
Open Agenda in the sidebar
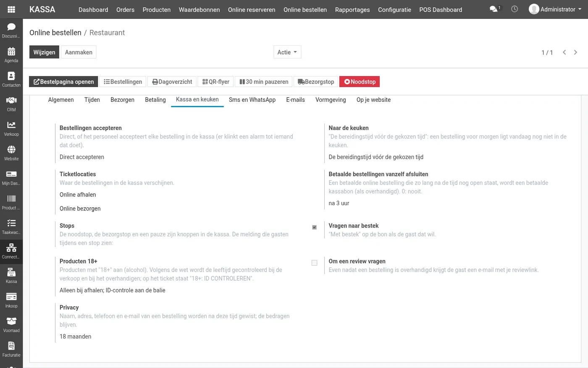coord(11,55)
